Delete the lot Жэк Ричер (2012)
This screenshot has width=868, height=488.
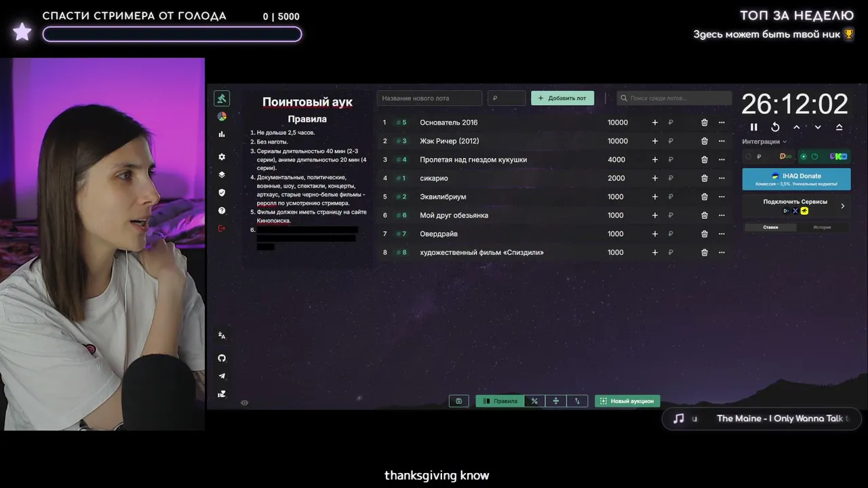(x=705, y=141)
